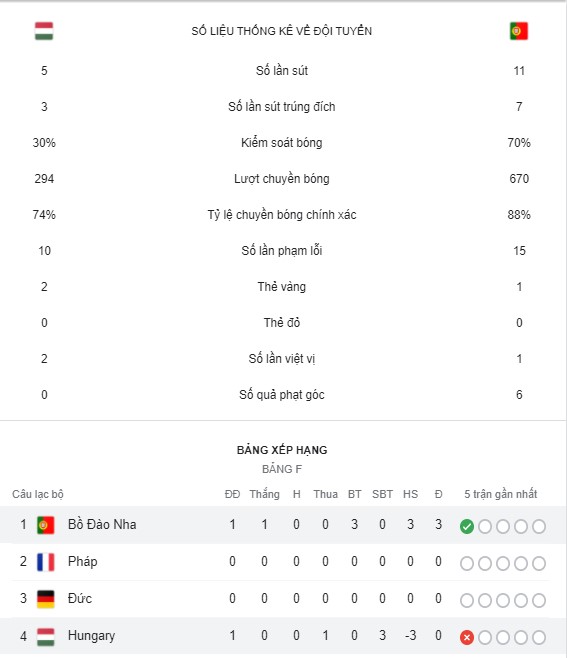Screen dimensions: 567x658
Task: Open the Pháp team link
Action: (x=83, y=561)
